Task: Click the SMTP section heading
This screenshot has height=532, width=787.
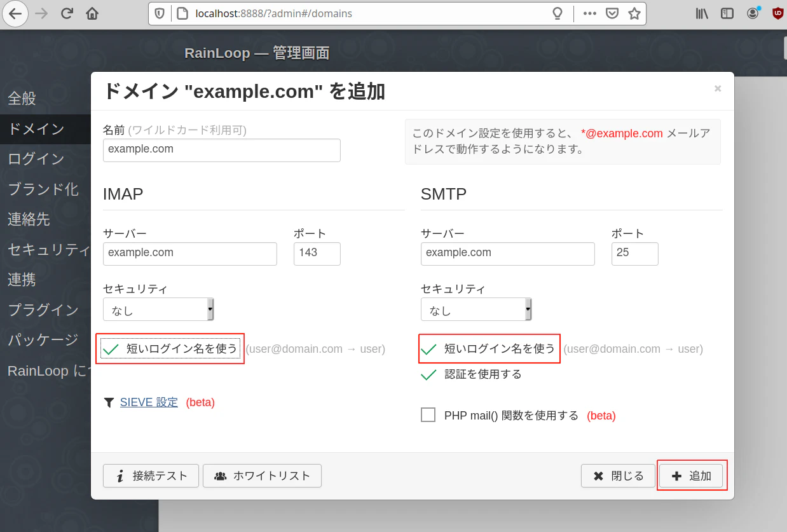Action: click(x=444, y=194)
